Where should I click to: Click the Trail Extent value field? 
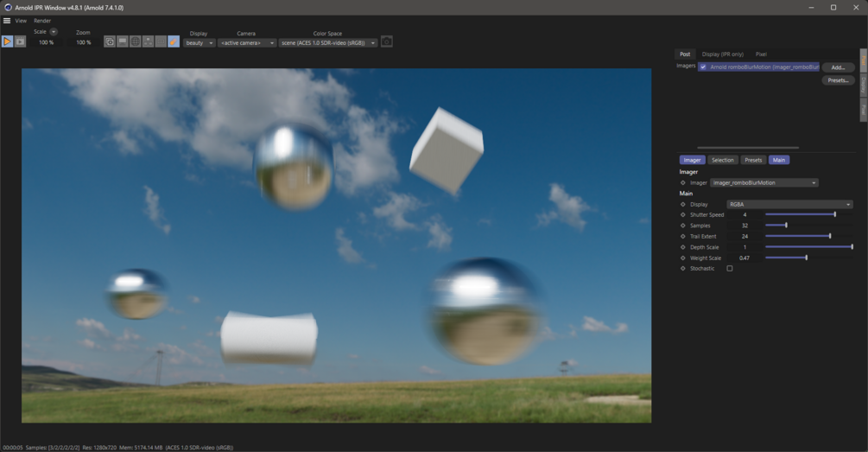tap(744, 236)
